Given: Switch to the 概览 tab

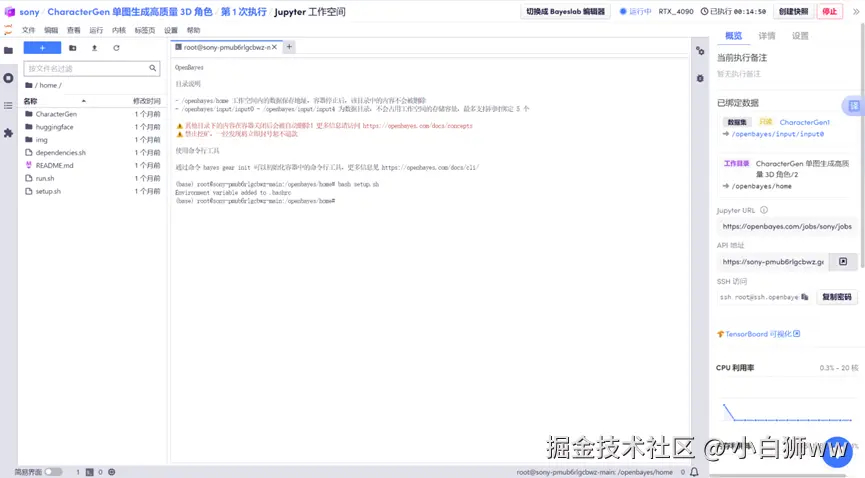Looking at the screenshot, I should [733, 36].
